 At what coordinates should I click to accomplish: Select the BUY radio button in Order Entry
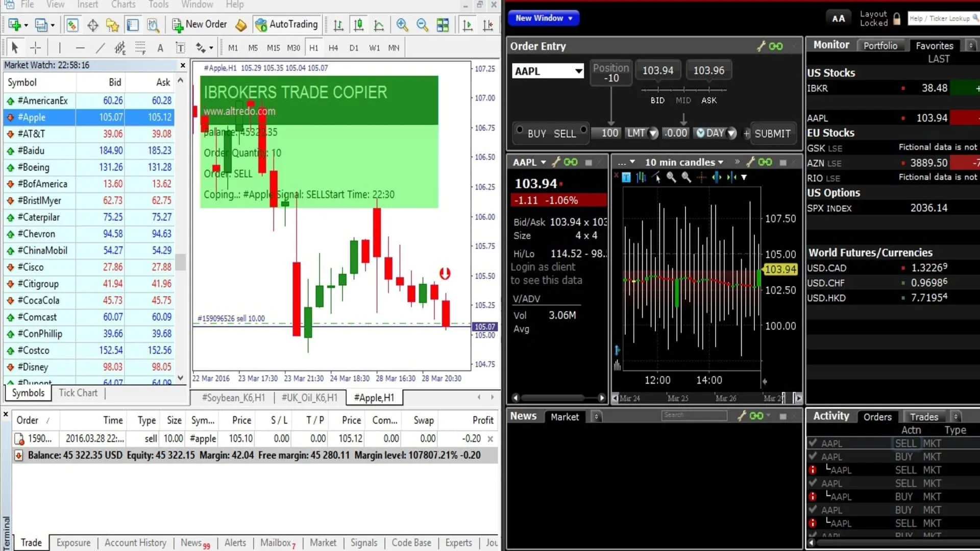pyautogui.click(x=520, y=130)
